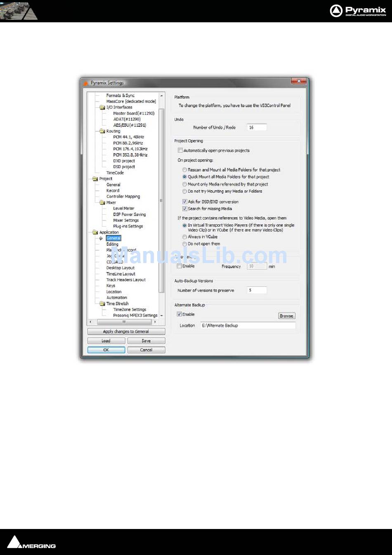Select Master Board(#11290) in tree

[134, 113]
